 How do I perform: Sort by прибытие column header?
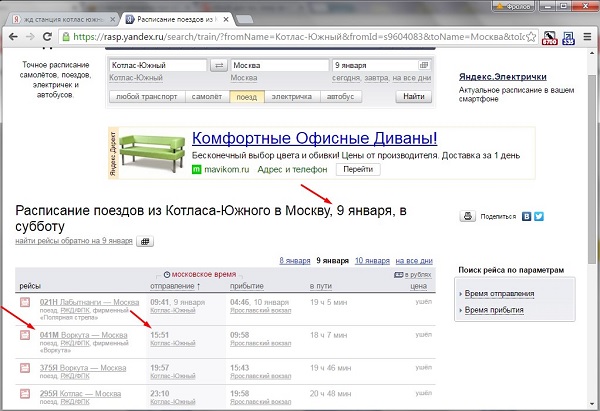pos(247,286)
